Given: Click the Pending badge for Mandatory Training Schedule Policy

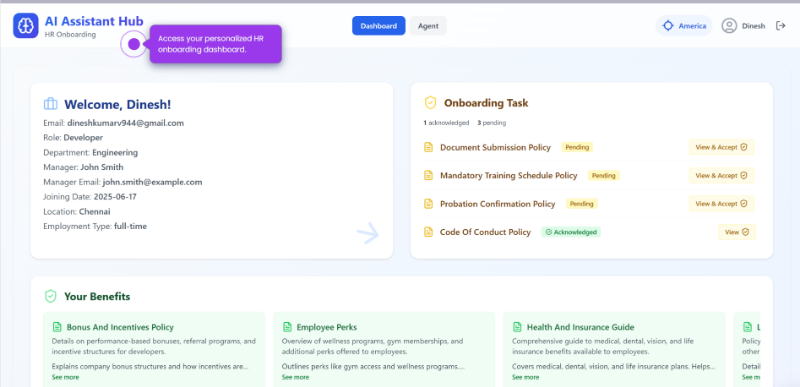Looking at the screenshot, I should [x=604, y=175].
